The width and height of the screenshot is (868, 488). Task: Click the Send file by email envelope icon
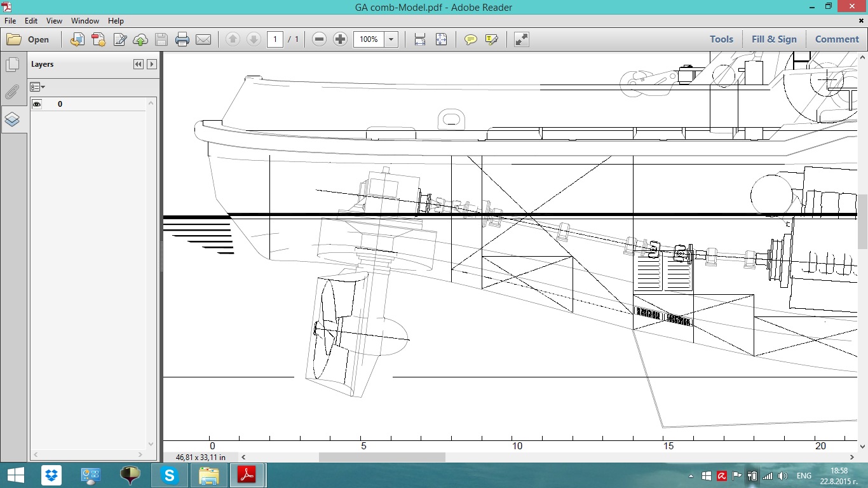(203, 39)
